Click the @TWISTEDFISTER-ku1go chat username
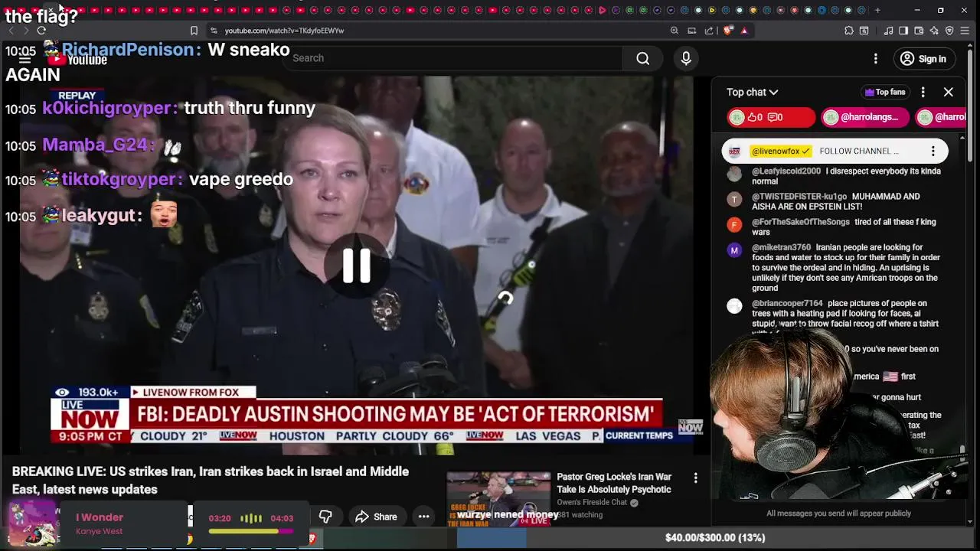The height and width of the screenshot is (551, 980). coord(799,197)
